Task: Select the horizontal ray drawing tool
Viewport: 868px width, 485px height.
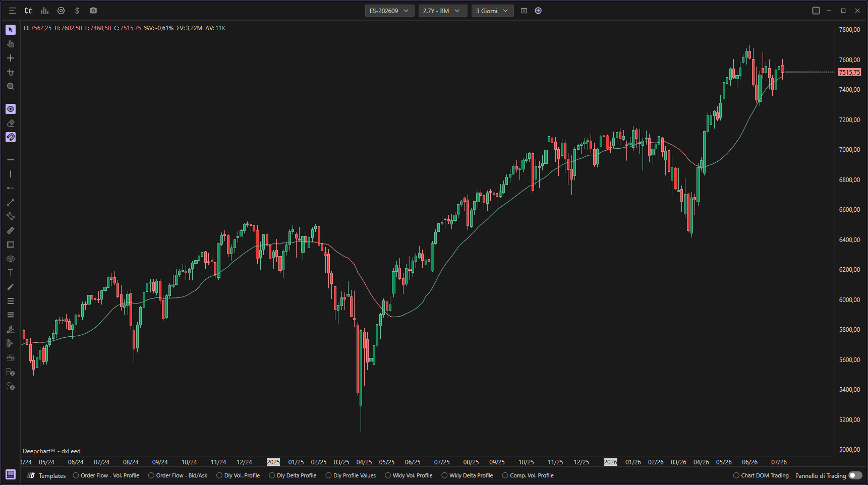Action: coord(11,188)
